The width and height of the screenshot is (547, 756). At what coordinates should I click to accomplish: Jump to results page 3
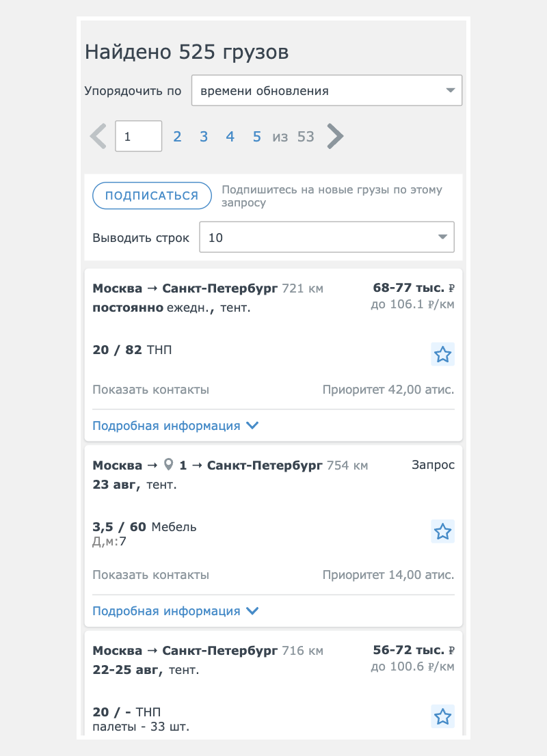point(204,137)
